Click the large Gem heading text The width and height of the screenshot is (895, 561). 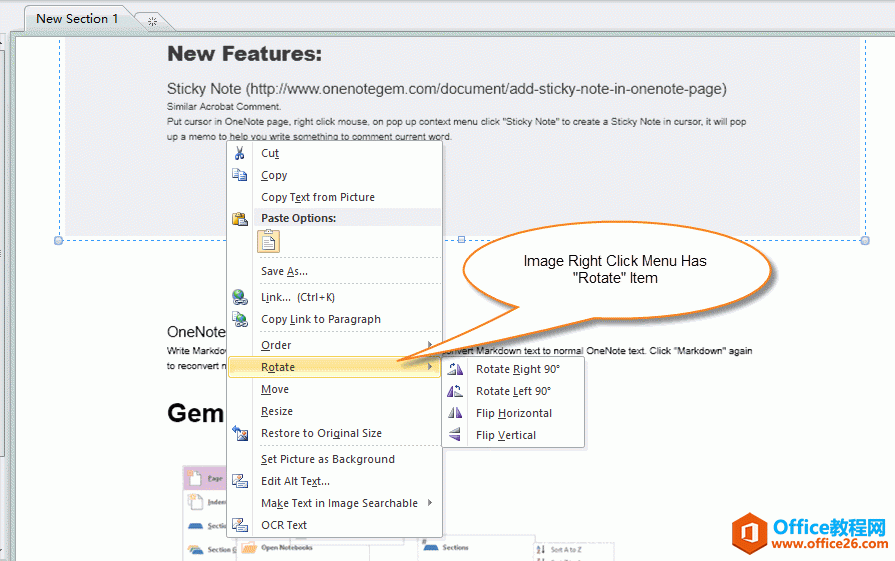(195, 413)
